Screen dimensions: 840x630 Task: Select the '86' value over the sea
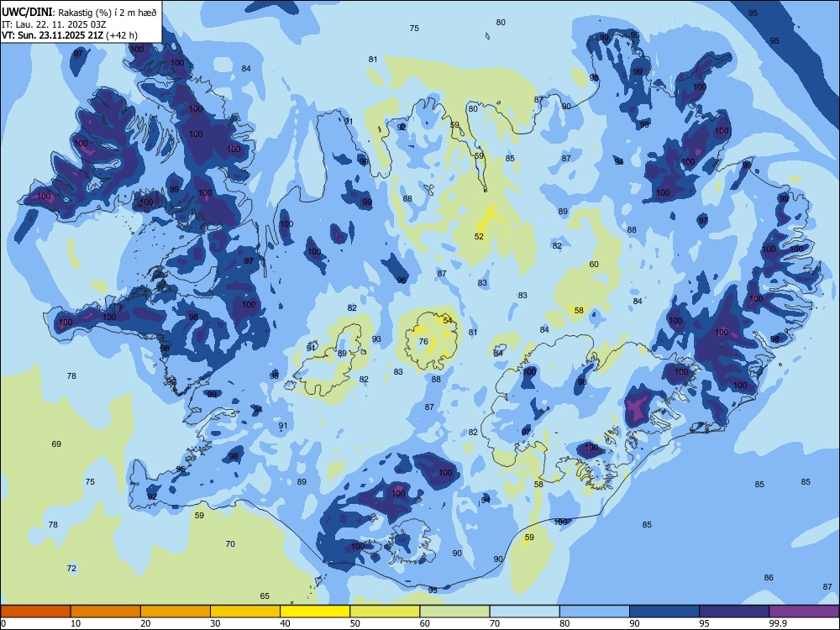[x=769, y=578]
